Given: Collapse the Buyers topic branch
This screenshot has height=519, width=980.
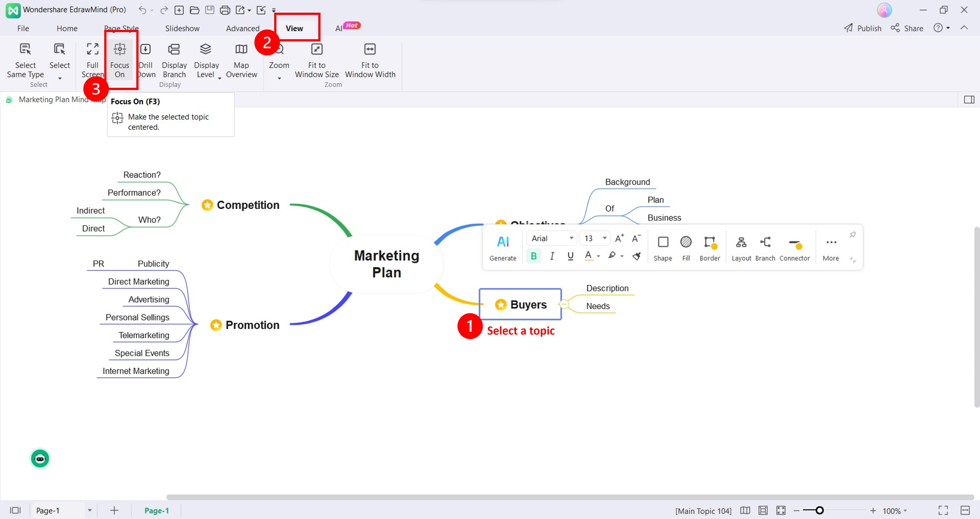Looking at the screenshot, I should click(x=565, y=304).
